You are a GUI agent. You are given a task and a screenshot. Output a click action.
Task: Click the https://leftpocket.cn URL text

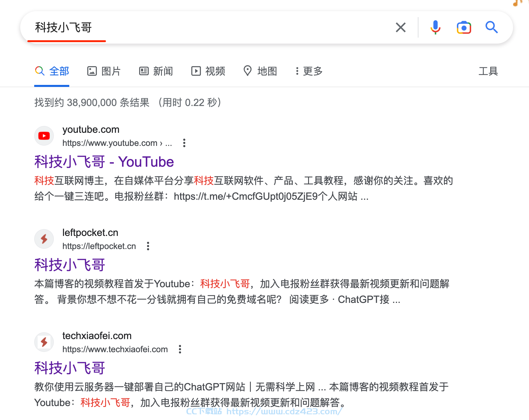click(x=99, y=246)
